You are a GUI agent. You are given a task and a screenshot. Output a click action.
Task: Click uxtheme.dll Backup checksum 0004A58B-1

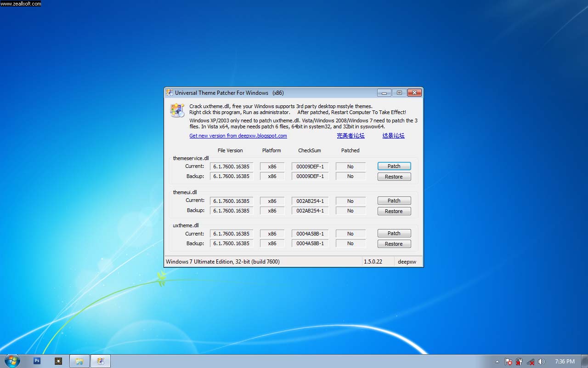(310, 243)
